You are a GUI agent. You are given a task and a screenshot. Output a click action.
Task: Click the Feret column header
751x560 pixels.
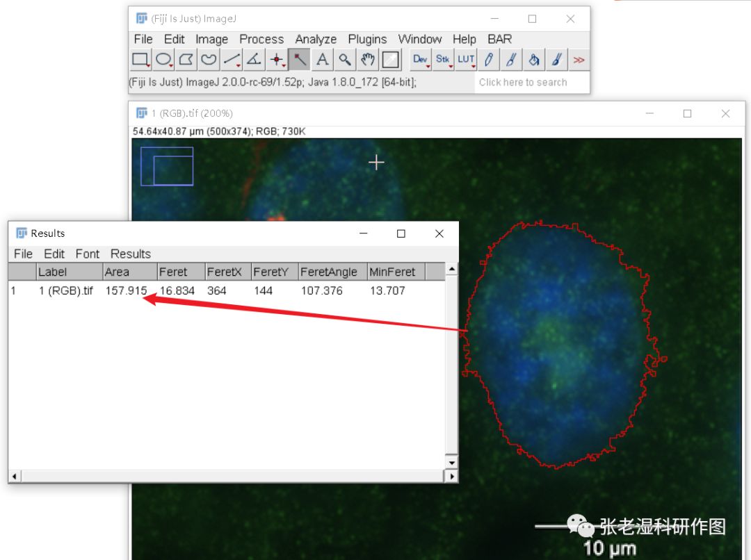[x=181, y=272]
